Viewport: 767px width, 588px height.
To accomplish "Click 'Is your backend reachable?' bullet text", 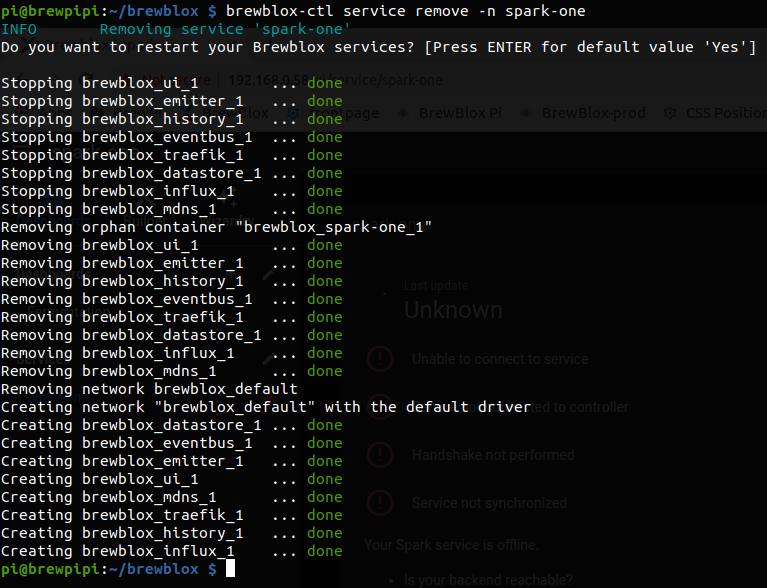I will 488,580.
